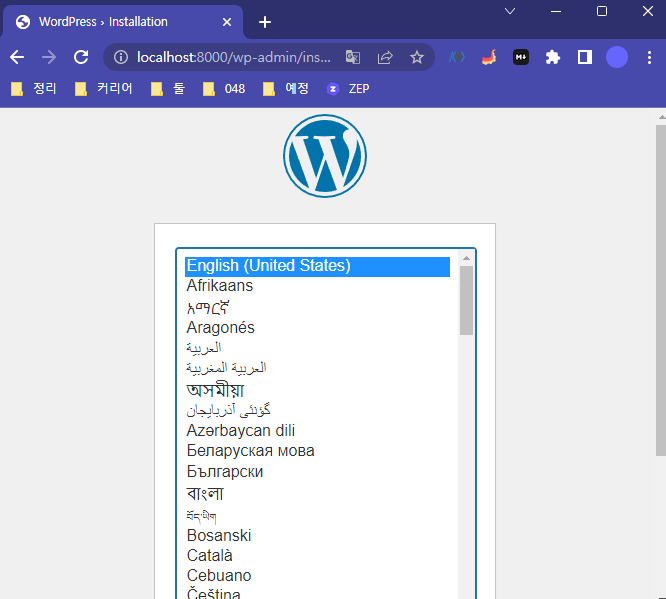
Task: Open the ZEP bookmark
Action: (x=348, y=88)
